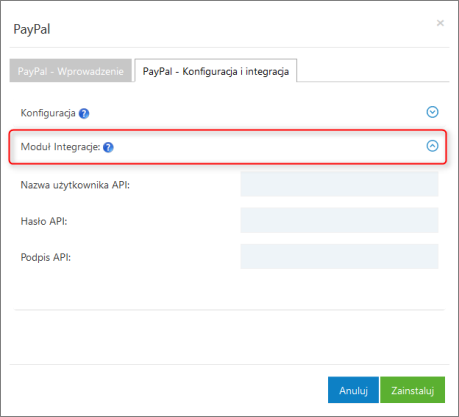
Task: Open help icon next to Konfiguracja
Action: click(x=84, y=114)
